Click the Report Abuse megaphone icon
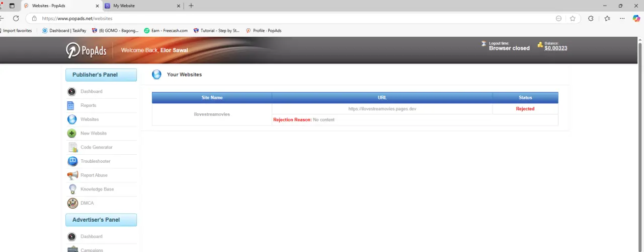 click(72, 175)
